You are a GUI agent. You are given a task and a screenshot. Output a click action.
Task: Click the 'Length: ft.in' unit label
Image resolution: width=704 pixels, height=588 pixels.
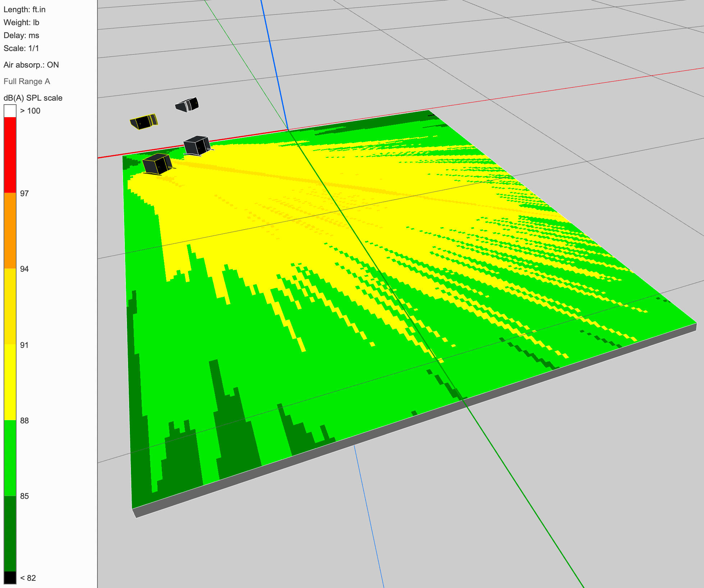point(24,9)
